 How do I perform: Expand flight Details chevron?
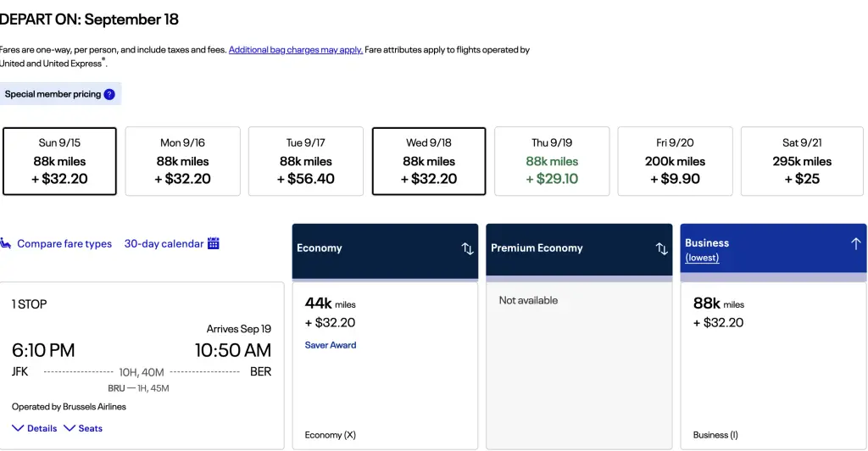19,428
